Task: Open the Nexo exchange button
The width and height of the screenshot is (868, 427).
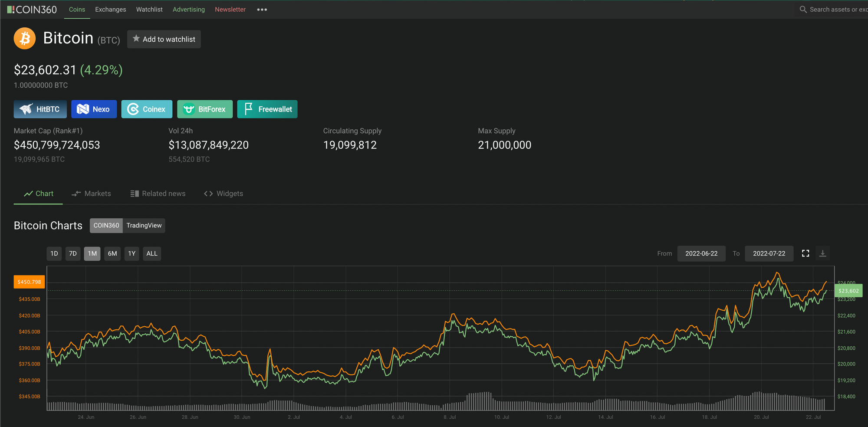Action: (94, 109)
